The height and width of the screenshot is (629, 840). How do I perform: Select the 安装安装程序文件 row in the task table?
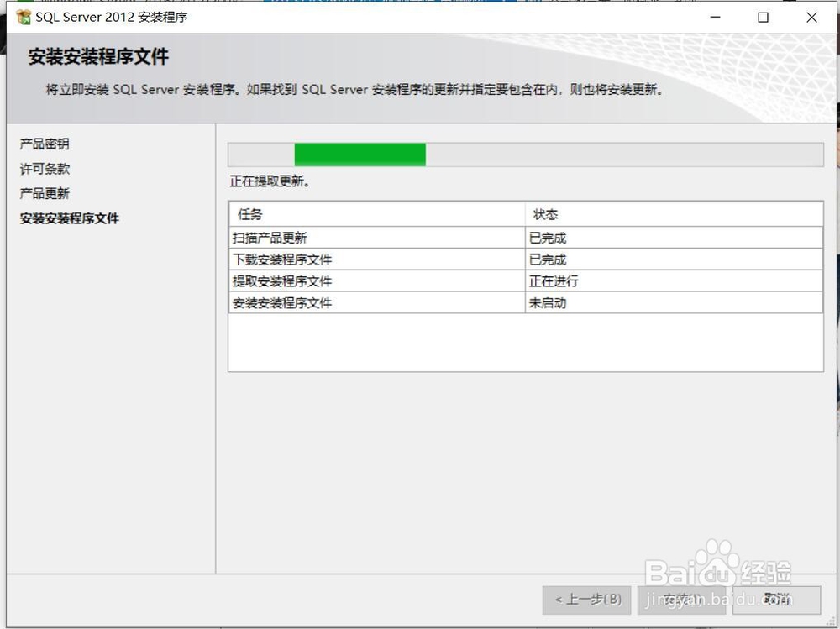tap(526, 302)
